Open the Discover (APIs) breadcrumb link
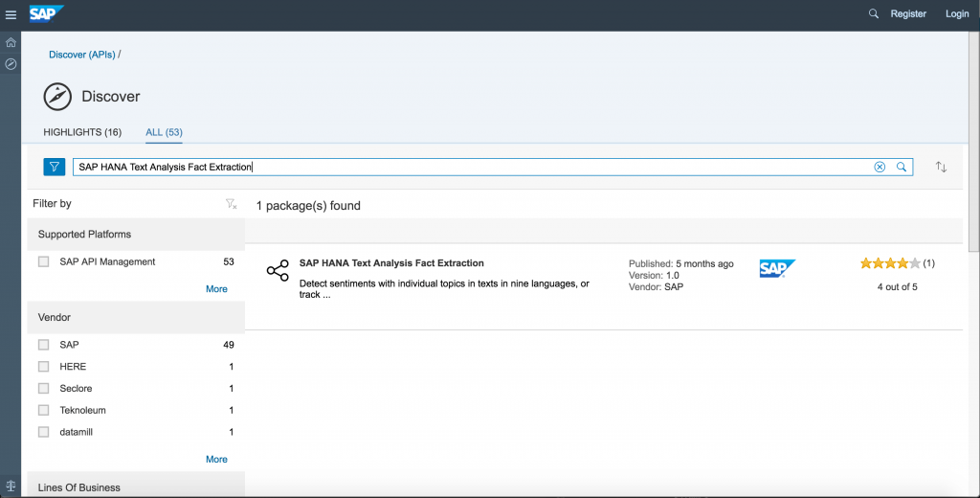This screenshot has width=980, height=498. (x=82, y=55)
